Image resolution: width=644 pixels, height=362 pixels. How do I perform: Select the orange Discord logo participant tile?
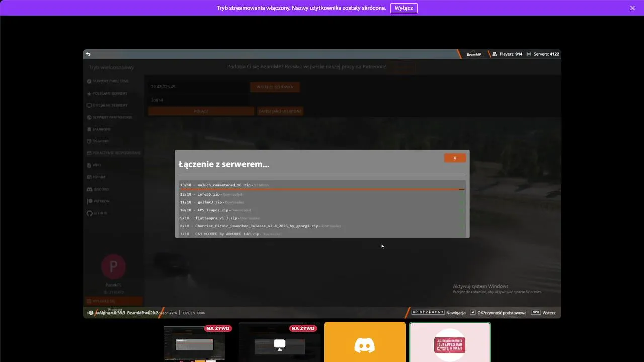365,342
